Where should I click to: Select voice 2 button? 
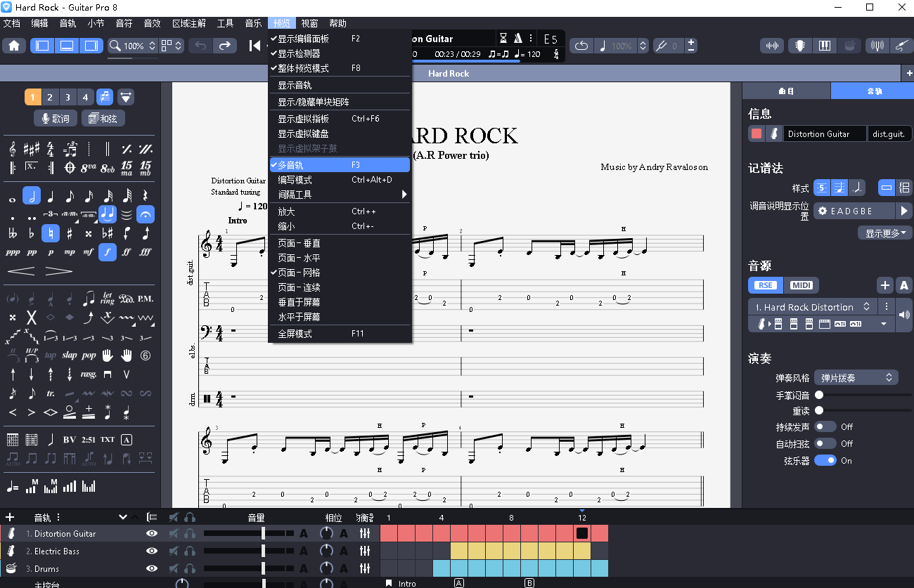pyautogui.click(x=51, y=97)
